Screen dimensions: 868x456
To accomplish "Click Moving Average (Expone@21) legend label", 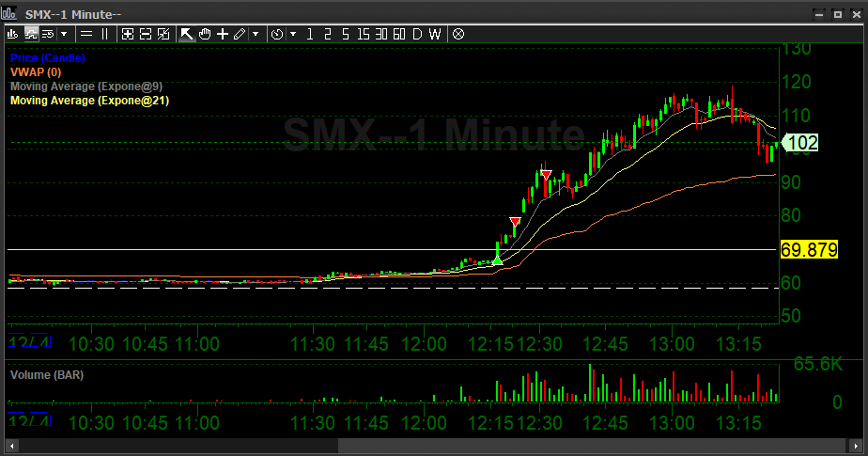I will [89, 101].
